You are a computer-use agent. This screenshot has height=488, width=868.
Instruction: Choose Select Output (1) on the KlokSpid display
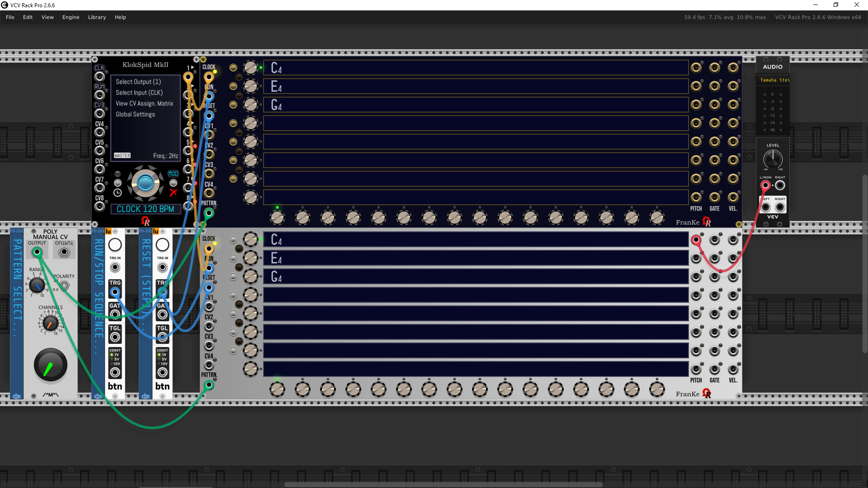coord(138,82)
